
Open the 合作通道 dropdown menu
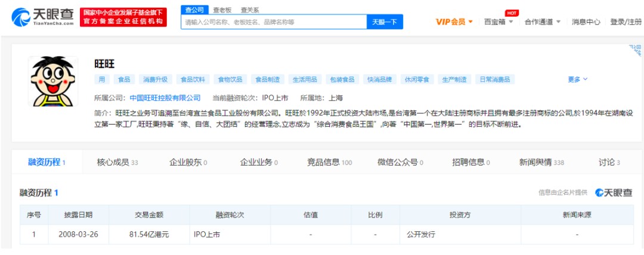pyautogui.click(x=542, y=22)
